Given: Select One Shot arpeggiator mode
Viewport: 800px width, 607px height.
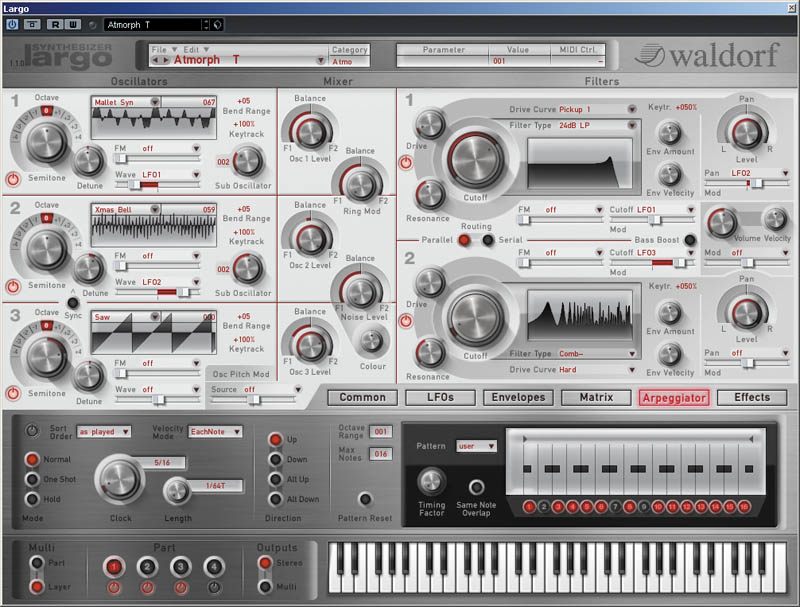Looking at the screenshot, I should click(x=32, y=479).
